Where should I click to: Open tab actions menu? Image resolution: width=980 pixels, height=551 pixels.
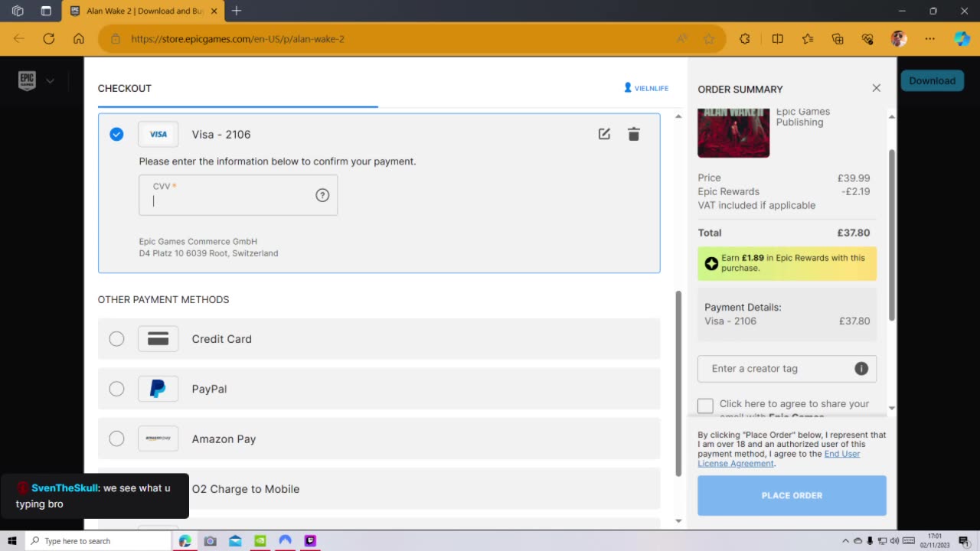[x=46, y=11]
